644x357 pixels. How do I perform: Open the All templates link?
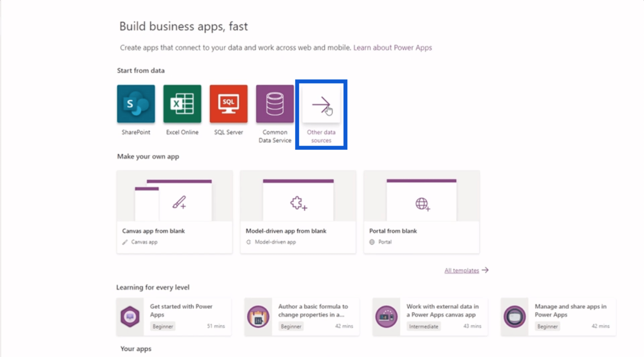click(462, 270)
